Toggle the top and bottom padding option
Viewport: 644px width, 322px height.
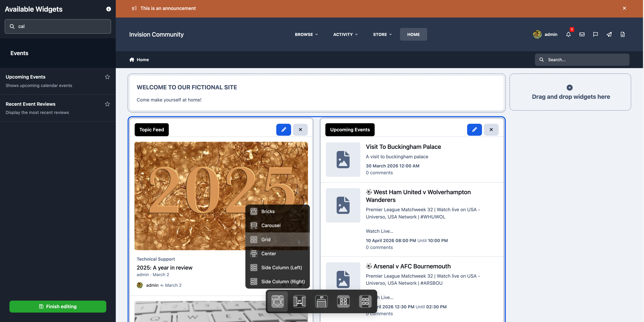(343, 301)
